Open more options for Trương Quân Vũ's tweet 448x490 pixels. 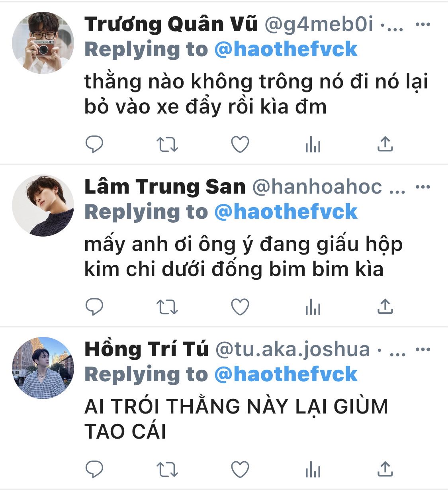tap(423, 24)
